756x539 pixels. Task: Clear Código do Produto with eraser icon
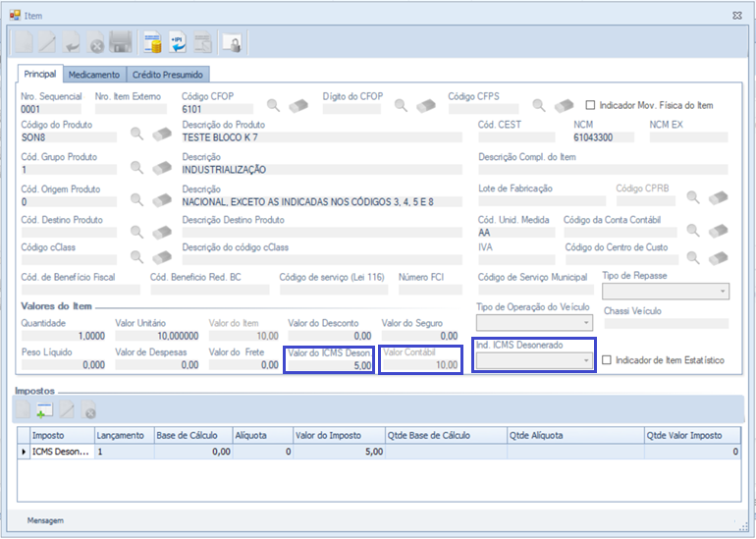pos(162,135)
